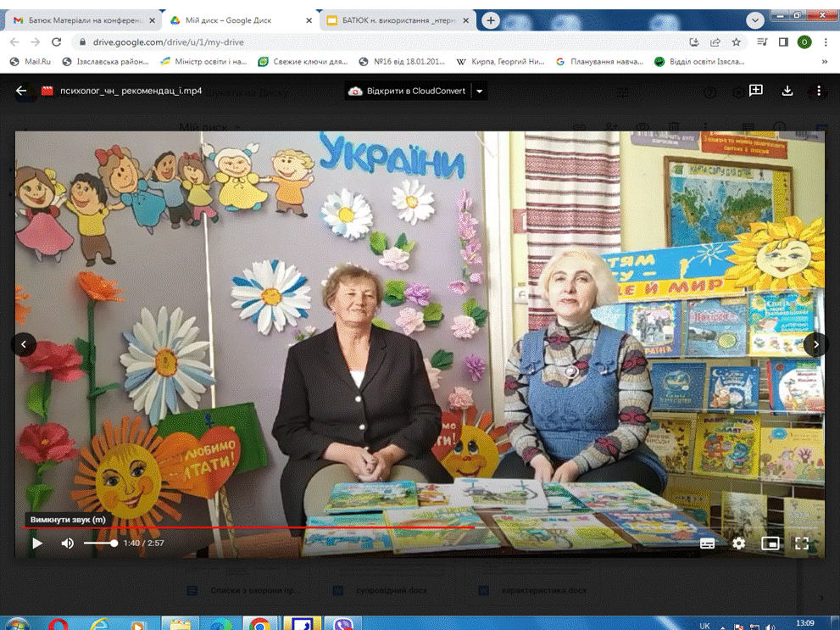Download the video file
The image size is (840, 630).
tap(787, 91)
